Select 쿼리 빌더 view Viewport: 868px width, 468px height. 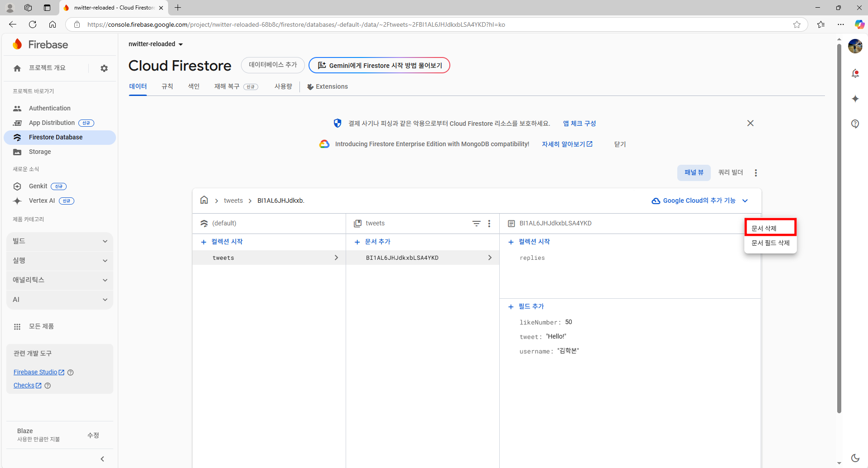pyautogui.click(x=731, y=172)
